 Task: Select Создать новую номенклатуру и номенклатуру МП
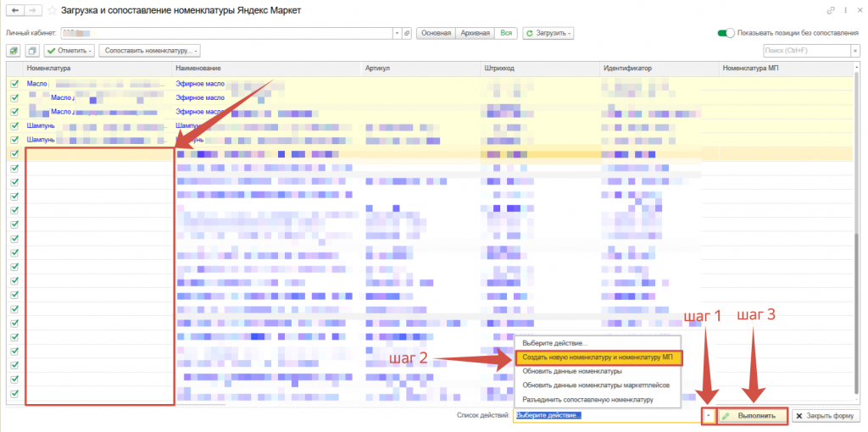click(598, 357)
